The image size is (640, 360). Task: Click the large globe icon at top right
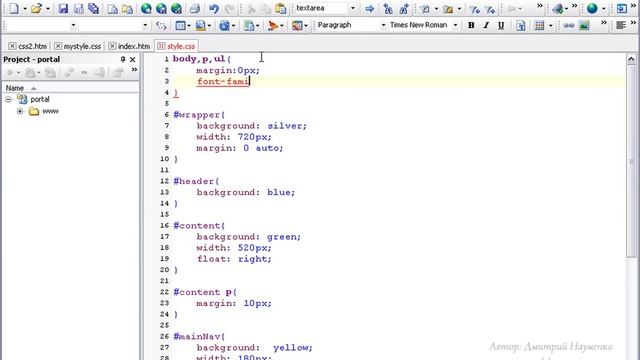(592, 8)
